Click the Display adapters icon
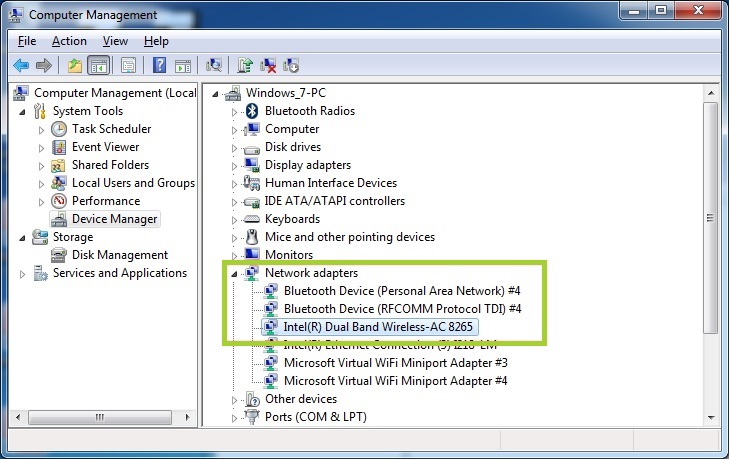 252,165
